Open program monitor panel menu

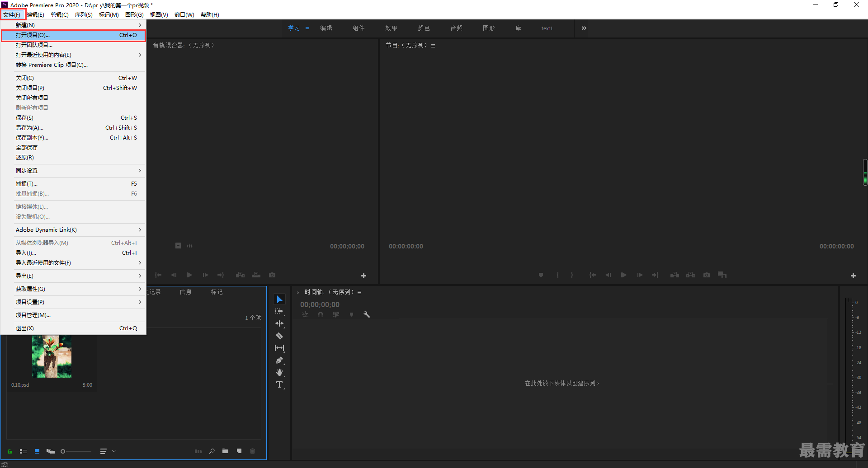pos(433,46)
